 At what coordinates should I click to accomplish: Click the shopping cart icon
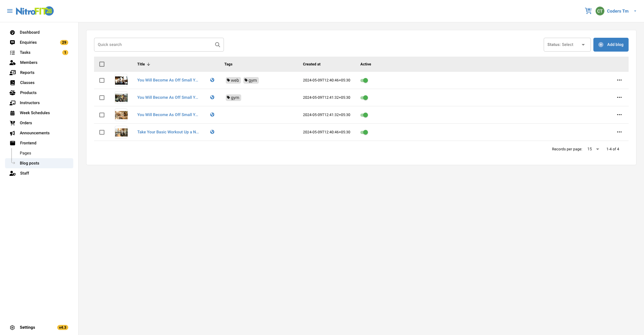coord(588,11)
